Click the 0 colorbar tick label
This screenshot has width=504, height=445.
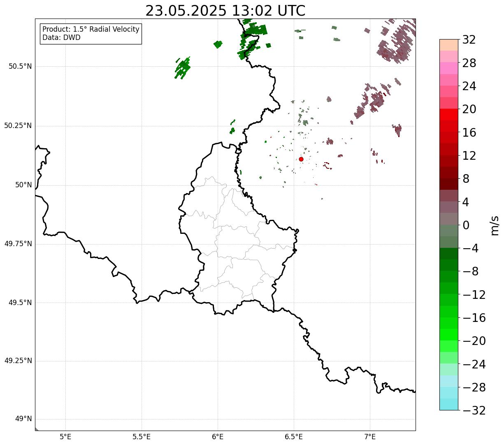click(466, 225)
